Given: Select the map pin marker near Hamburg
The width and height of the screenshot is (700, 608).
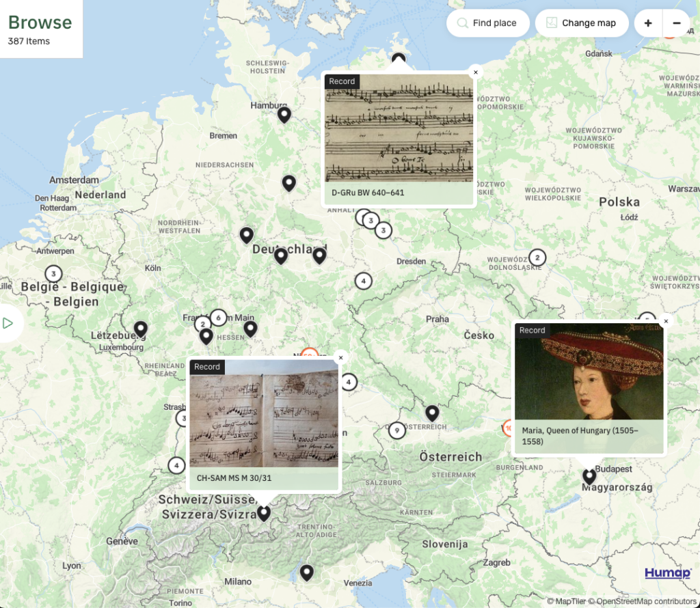Looking at the screenshot, I should click(x=284, y=115).
